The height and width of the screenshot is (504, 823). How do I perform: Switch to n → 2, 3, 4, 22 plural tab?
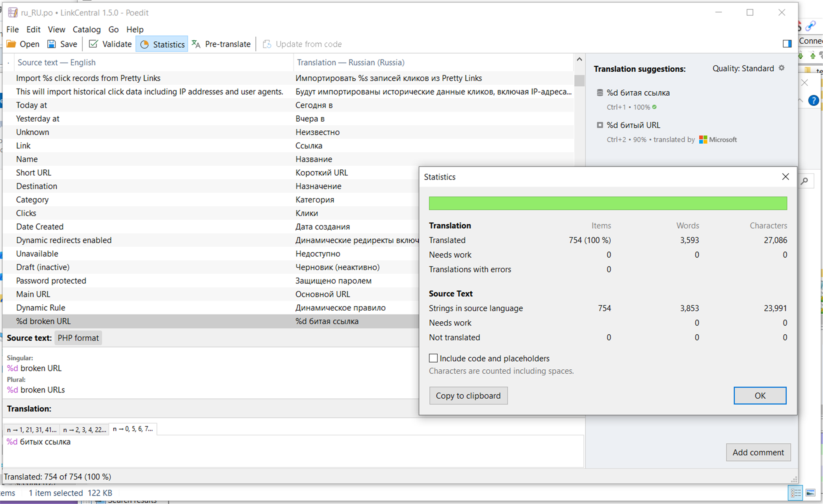pos(84,430)
